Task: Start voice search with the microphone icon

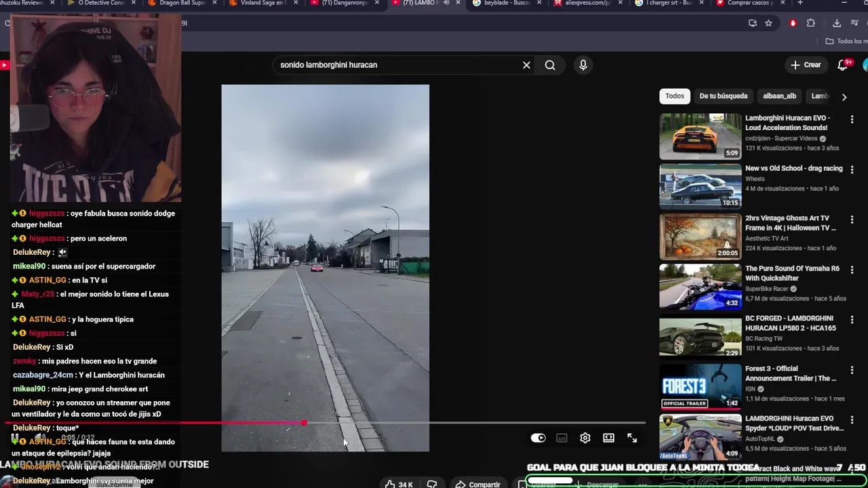Action: [x=583, y=65]
